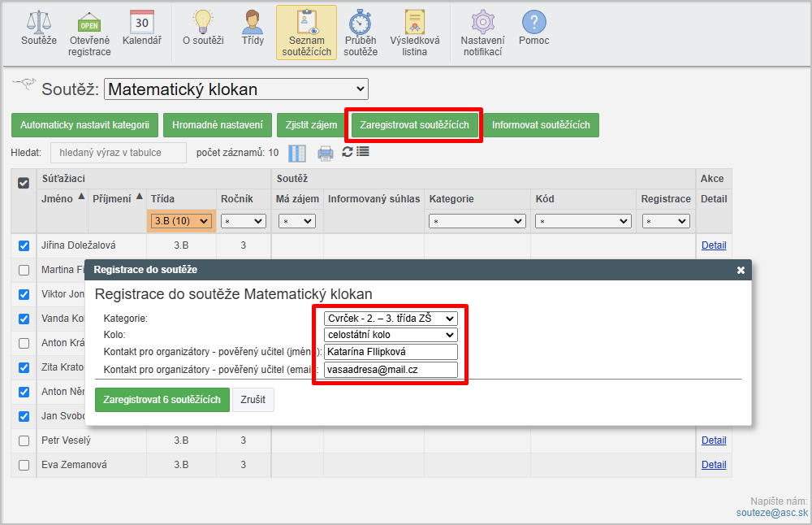
Task: Toggle the select-all header checkbox
Action: (x=24, y=183)
